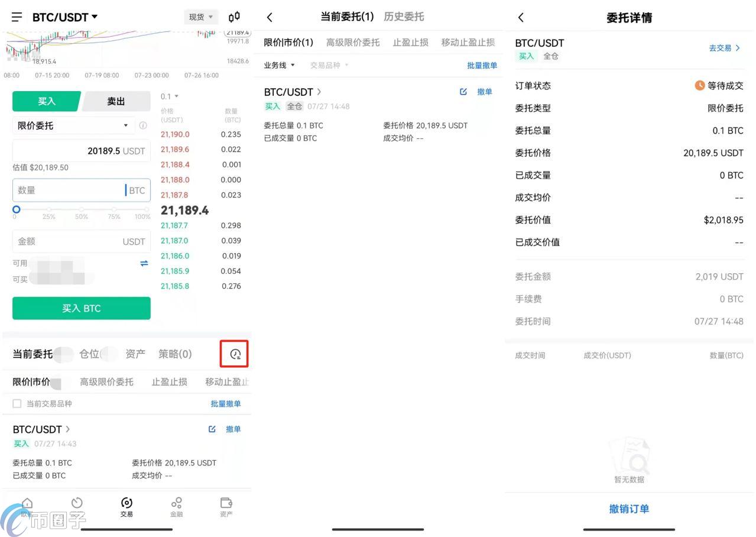Go back from the order details page
The image size is (756, 537).
521,18
